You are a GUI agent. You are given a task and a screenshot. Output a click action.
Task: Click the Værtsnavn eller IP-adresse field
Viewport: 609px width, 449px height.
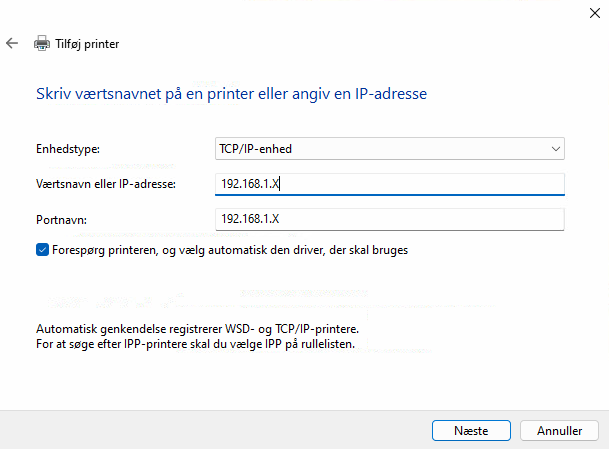[390, 184]
